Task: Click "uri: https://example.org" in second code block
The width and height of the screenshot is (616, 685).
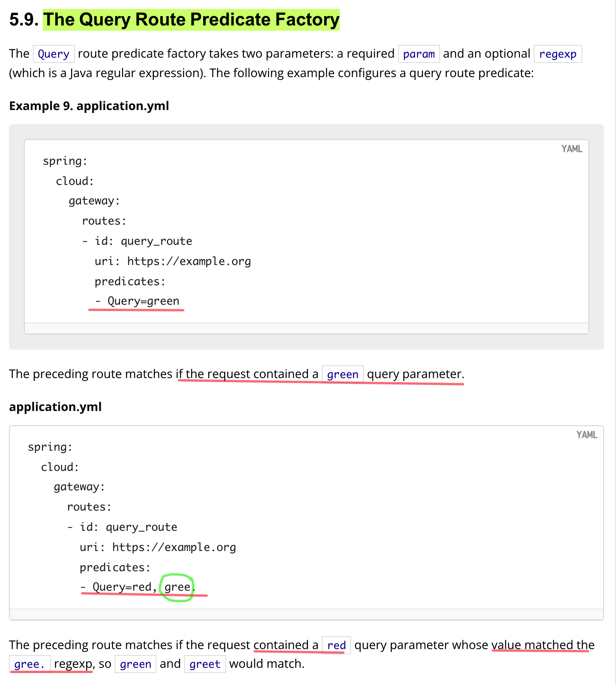Action: [x=158, y=547]
